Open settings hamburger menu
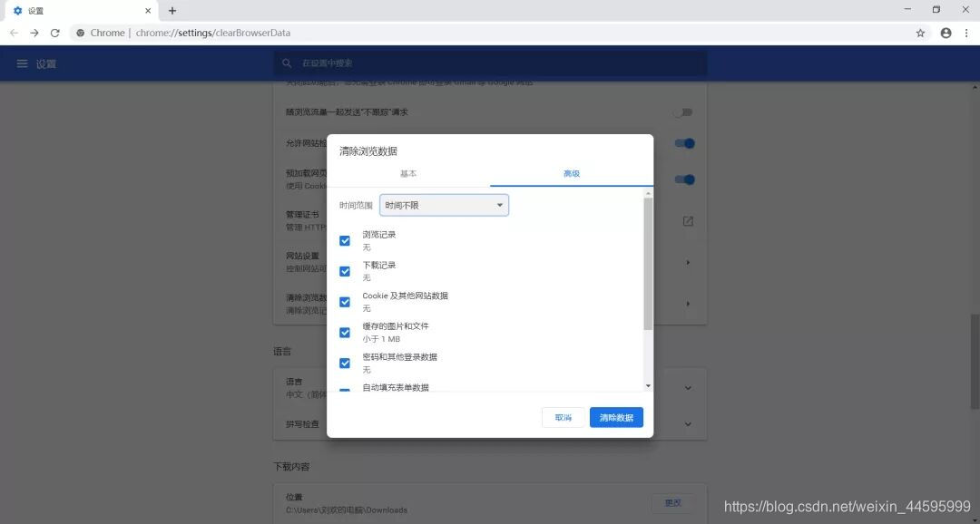This screenshot has height=524, width=980. (x=22, y=63)
